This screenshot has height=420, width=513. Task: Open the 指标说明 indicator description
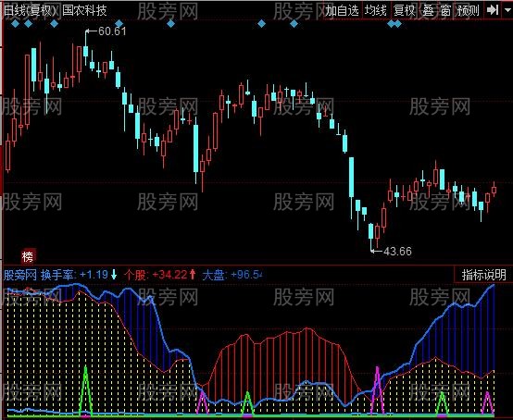click(x=483, y=275)
